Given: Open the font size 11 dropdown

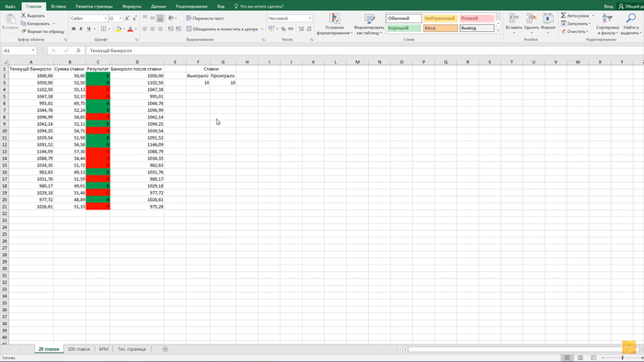Looking at the screenshot, I should [121, 18].
